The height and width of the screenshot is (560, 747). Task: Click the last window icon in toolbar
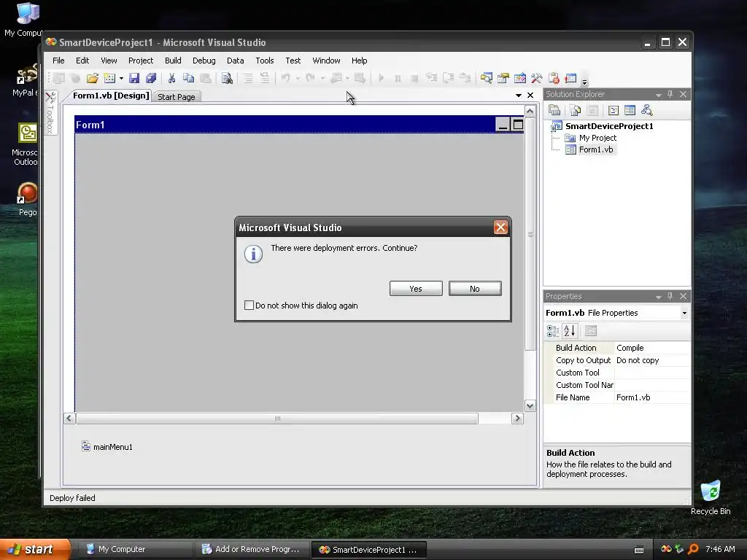click(x=570, y=78)
